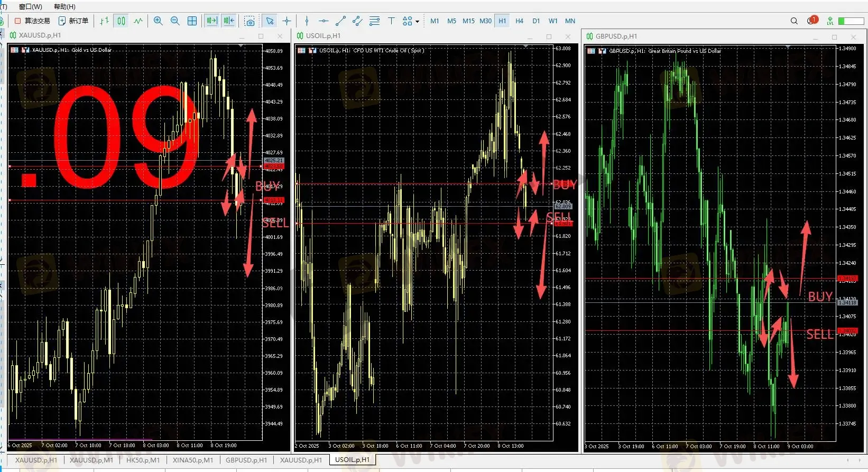This screenshot has height=472, width=868.
Task: Click the green connection status bar
Action: pyautogui.click(x=851, y=21)
